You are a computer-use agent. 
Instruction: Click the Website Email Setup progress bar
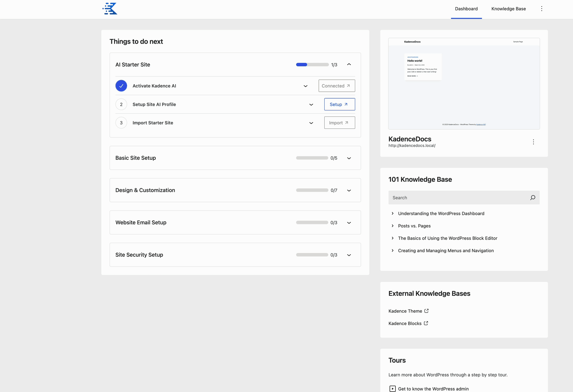(312, 223)
